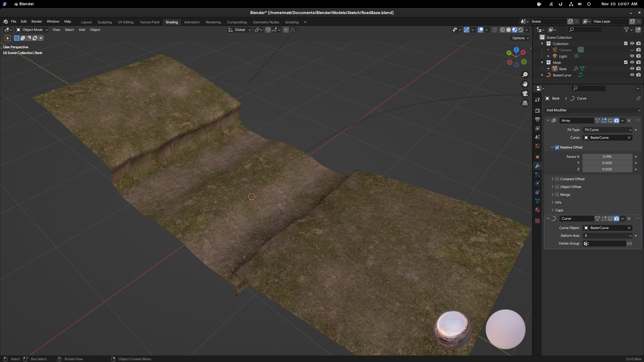Toggle Array modifier render camera icon
This screenshot has height=362, width=644.
coord(616,120)
